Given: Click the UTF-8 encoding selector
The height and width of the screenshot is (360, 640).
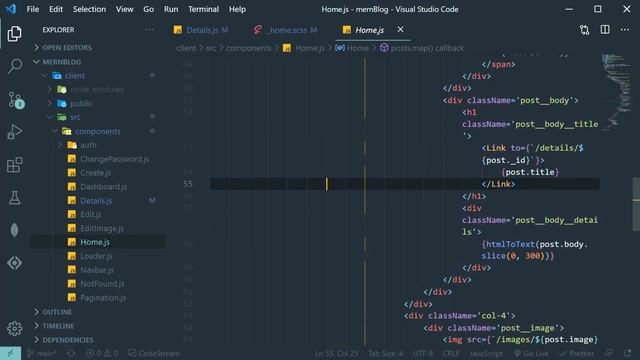Looking at the screenshot, I should (x=423, y=353).
